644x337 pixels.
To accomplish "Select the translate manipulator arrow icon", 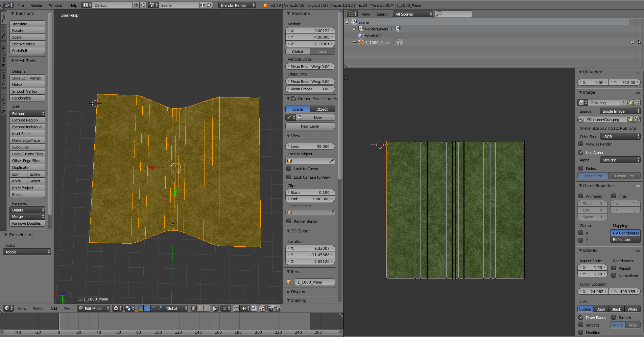I will [x=147, y=308].
